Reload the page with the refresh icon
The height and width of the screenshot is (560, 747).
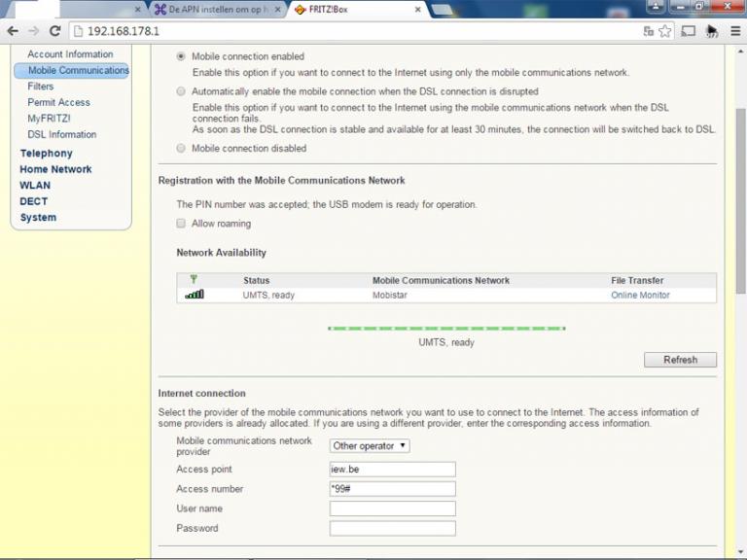[x=57, y=31]
